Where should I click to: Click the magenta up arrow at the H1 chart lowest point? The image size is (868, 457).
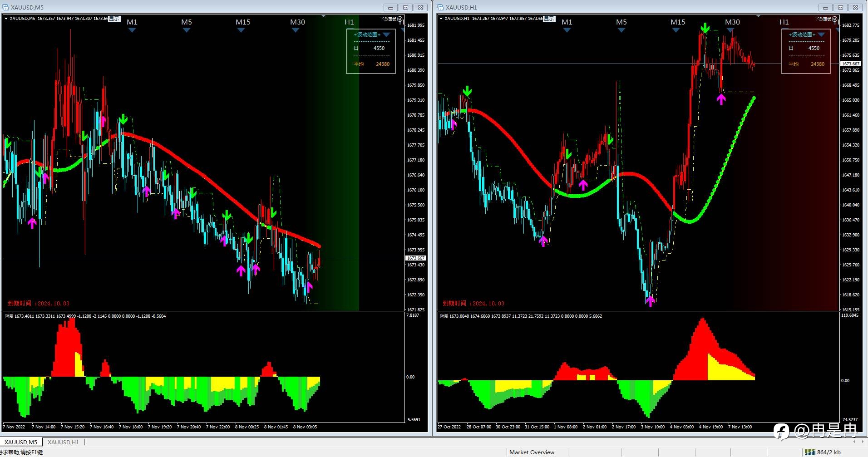(x=651, y=300)
